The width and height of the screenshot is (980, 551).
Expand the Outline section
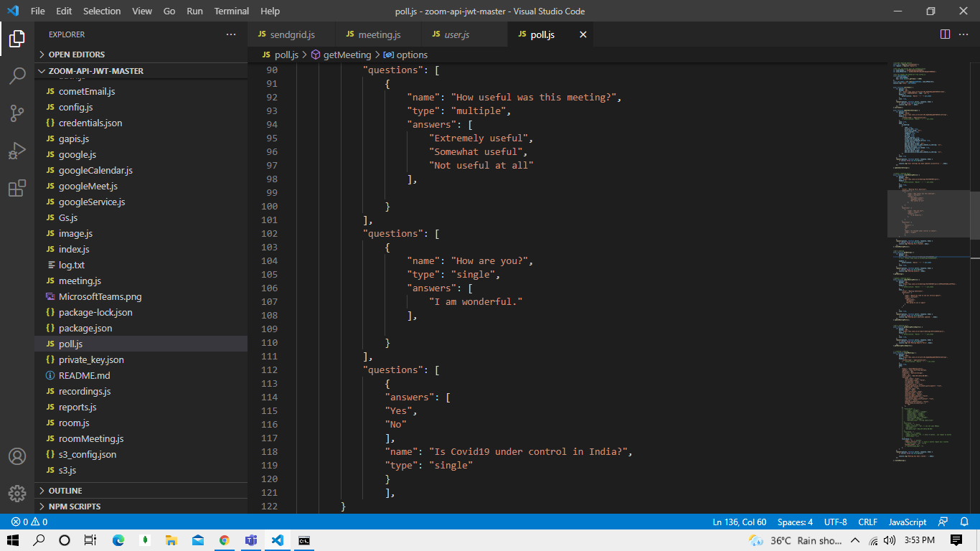point(65,491)
